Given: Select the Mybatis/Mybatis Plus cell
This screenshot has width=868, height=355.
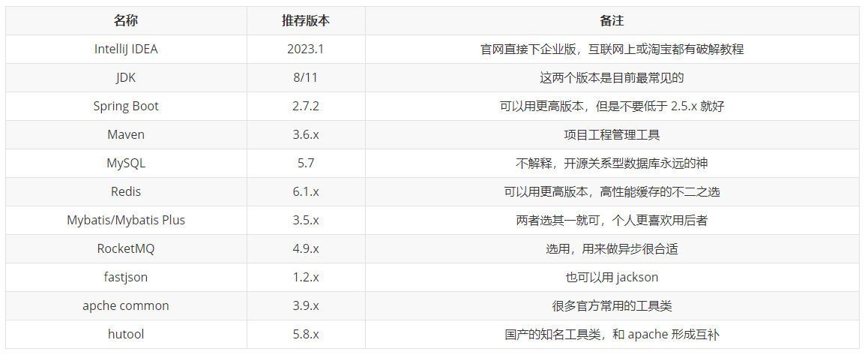Looking at the screenshot, I should pos(126,220).
